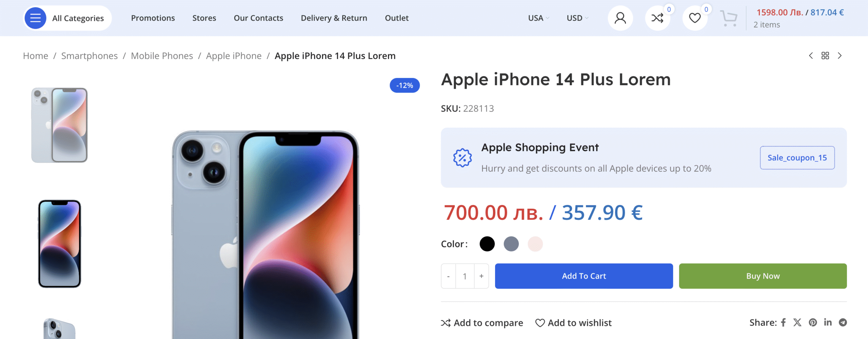This screenshot has height=339, width=868.
Task: Click the user account icon
Action: pyautogui.click(x=620, y=18)
